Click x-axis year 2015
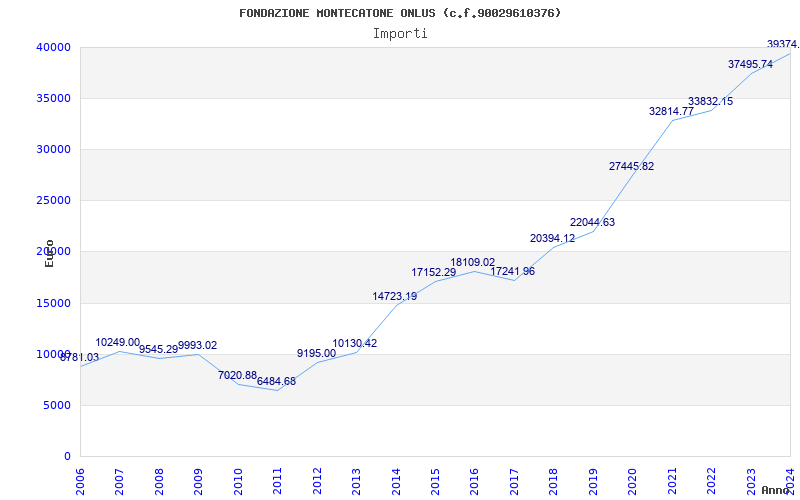 click(435, 481)
